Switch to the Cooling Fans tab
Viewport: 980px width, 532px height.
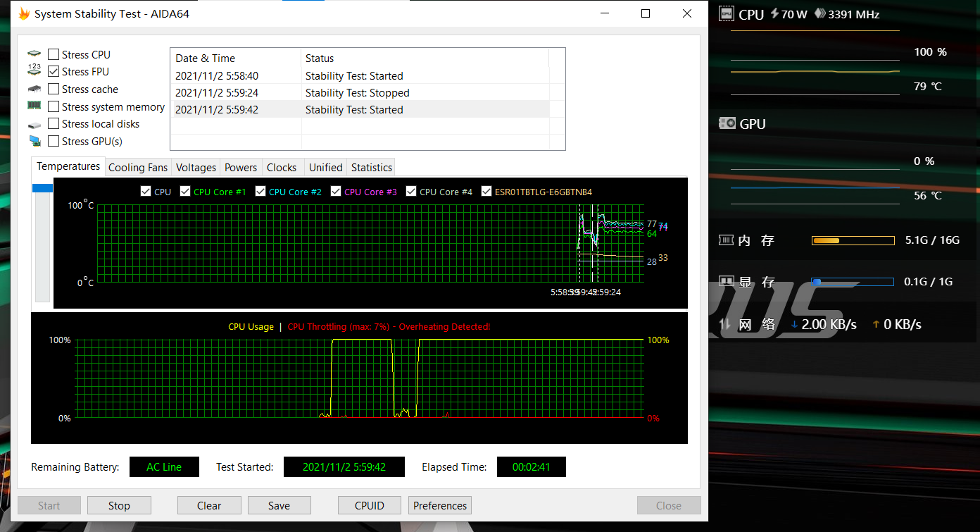click(x=138, y=167)
